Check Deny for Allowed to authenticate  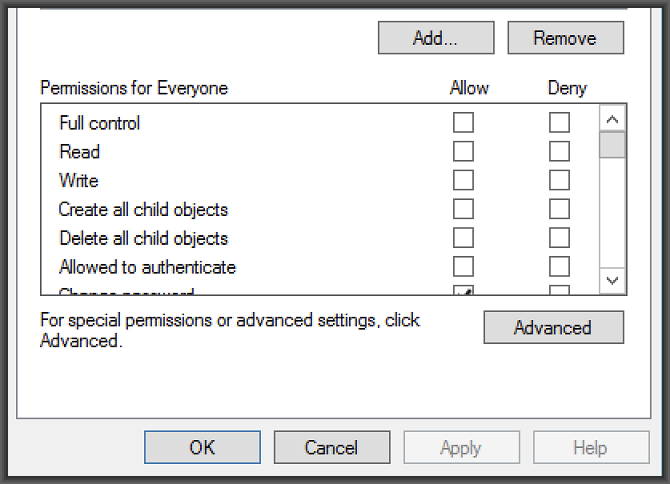click(559, 267)
